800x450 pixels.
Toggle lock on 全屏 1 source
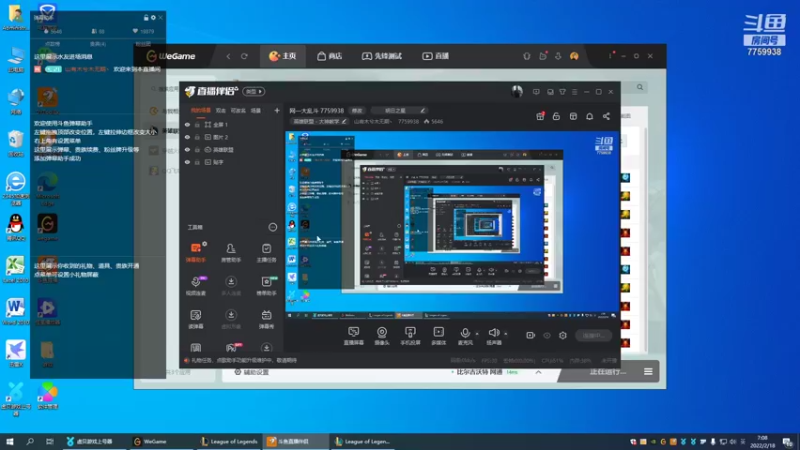tap(197, 124)
